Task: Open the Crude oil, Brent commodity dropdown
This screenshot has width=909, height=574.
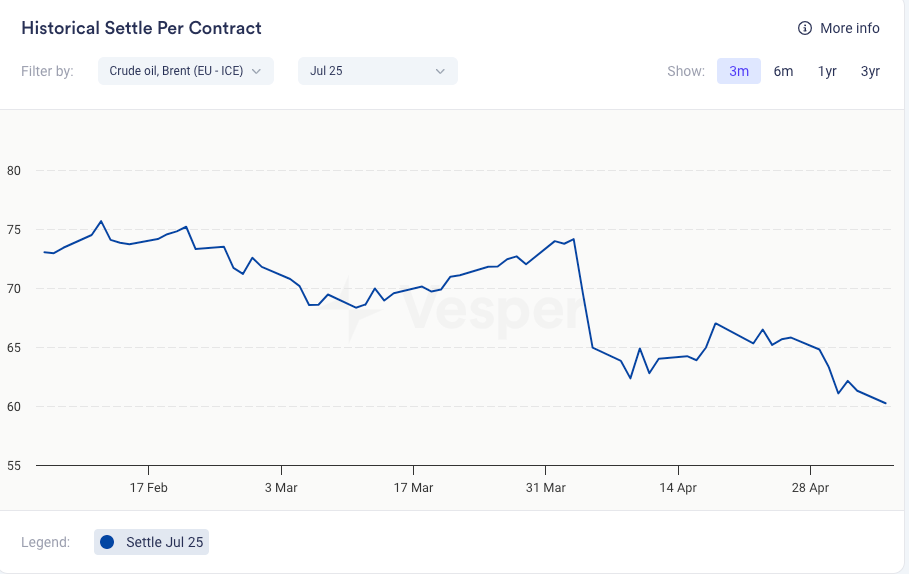Action: click(185, 71)
